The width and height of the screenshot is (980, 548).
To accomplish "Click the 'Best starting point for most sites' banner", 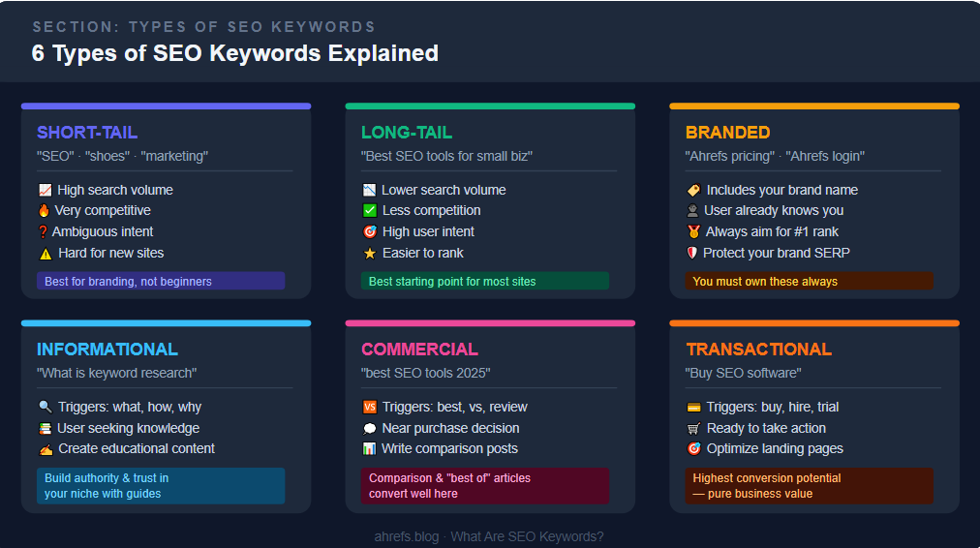I will point(485,281).
